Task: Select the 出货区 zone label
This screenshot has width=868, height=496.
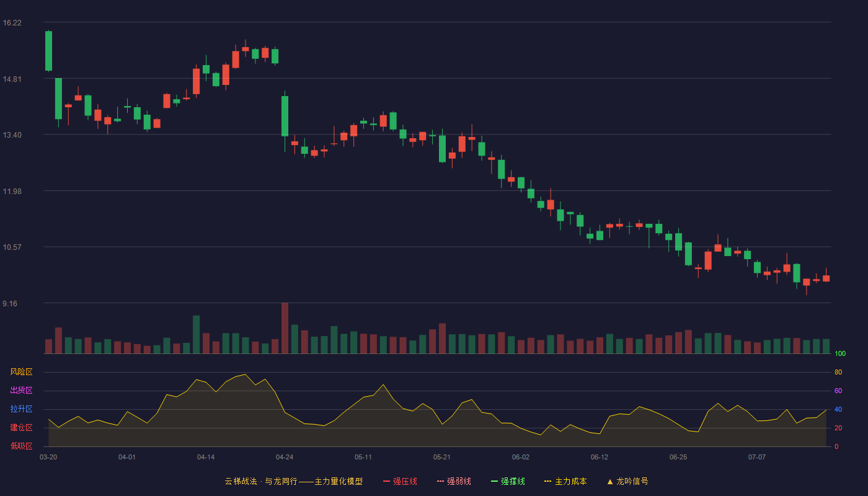Action: coord(21,391)
